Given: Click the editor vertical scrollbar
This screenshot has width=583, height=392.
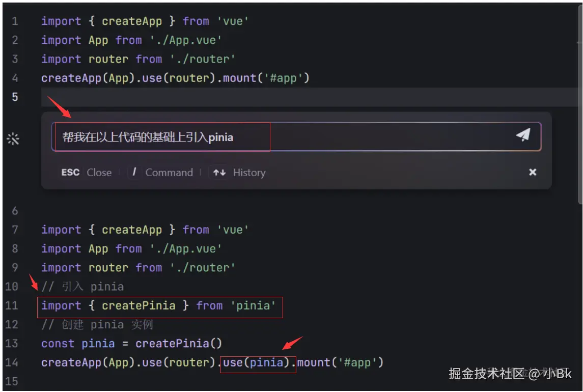Looking at the screenshot, I should 579,104.
